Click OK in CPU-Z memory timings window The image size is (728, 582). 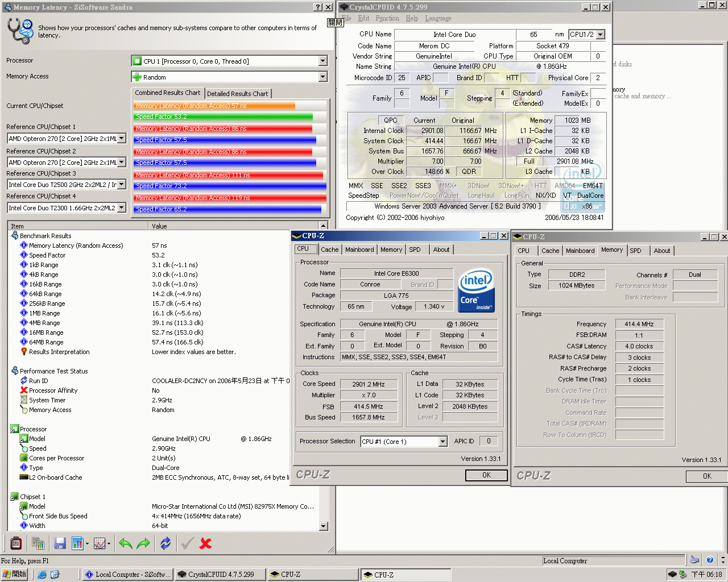point(707,476)
